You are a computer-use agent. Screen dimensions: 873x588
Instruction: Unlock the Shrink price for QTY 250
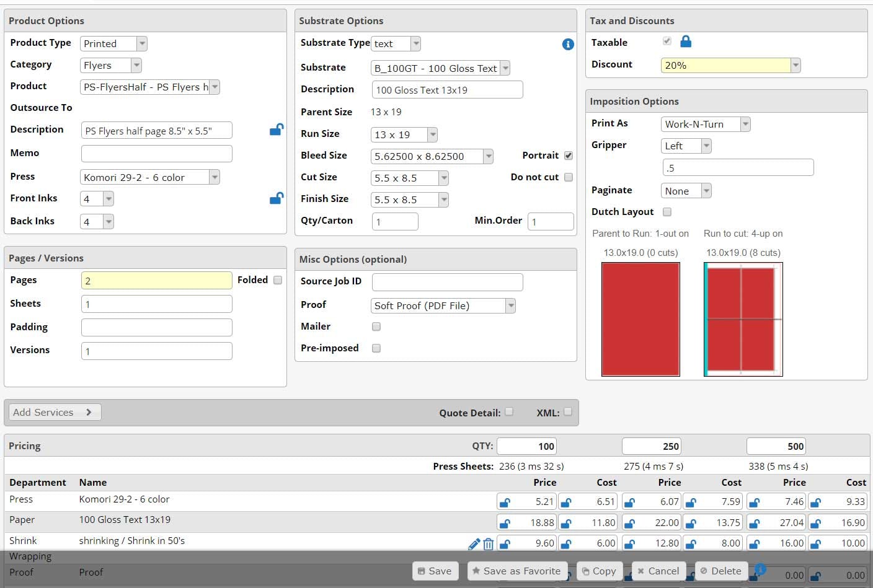(x=630, y=542)
